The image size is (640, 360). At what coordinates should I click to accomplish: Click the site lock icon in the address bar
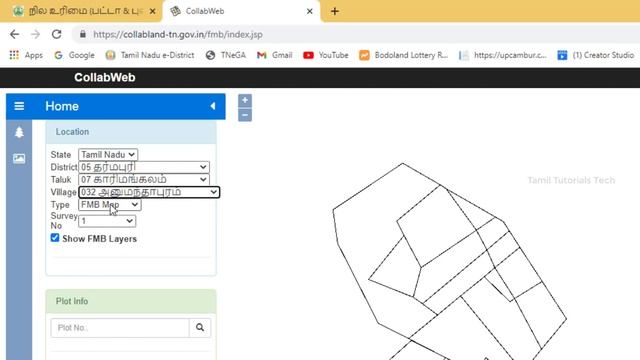[x=83, y=34]
